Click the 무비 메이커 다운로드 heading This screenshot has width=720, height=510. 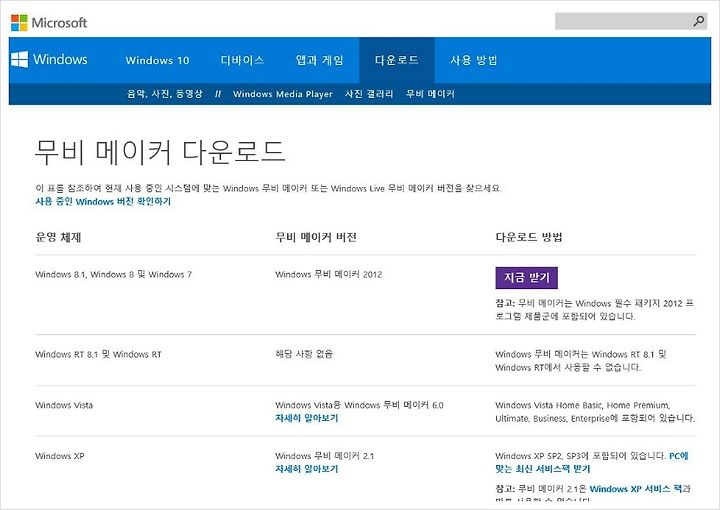click(160, 151)
